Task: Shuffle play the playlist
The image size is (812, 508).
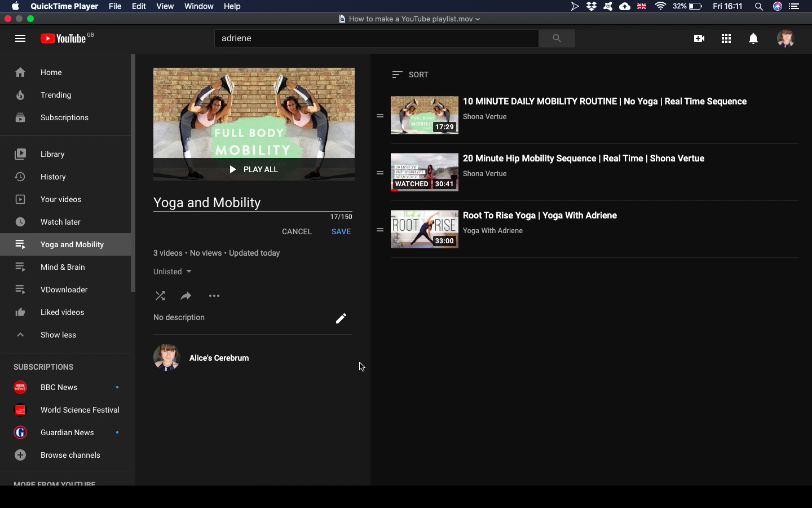Action: click(x=160, y=296)
